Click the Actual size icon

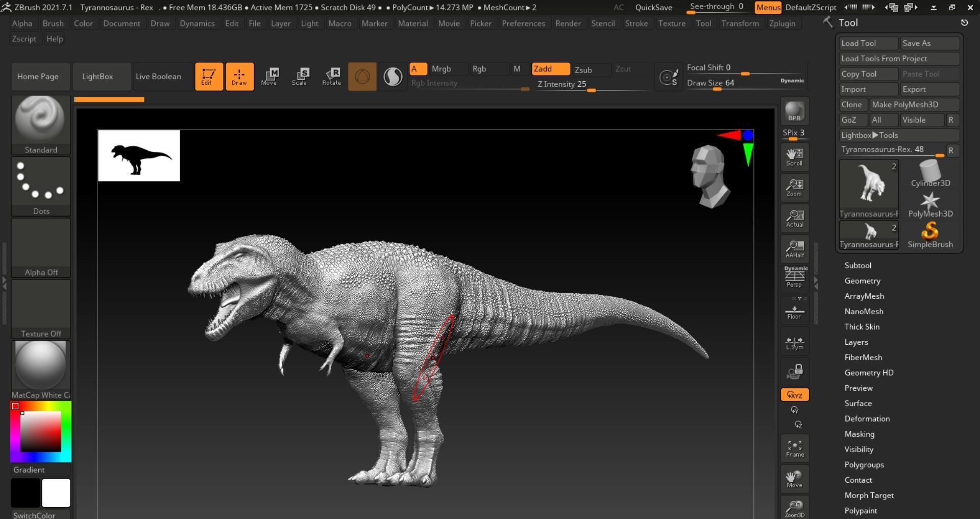[795, 218]
